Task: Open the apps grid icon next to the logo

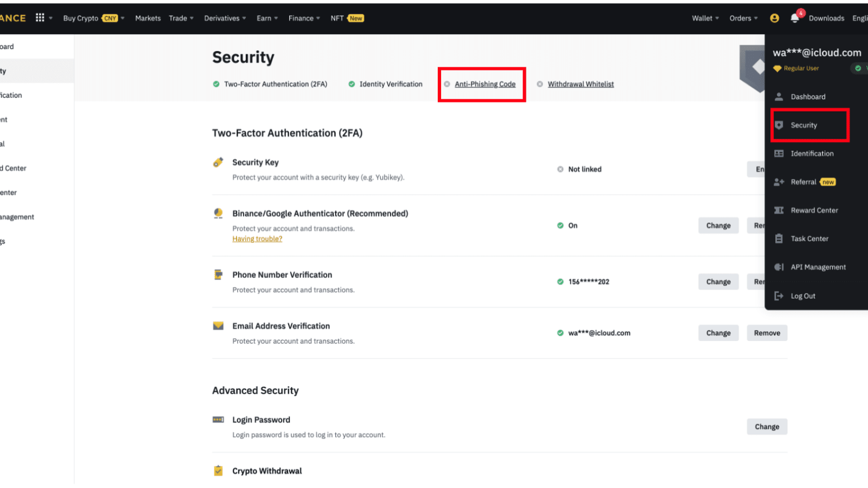Action: (40, 18)
